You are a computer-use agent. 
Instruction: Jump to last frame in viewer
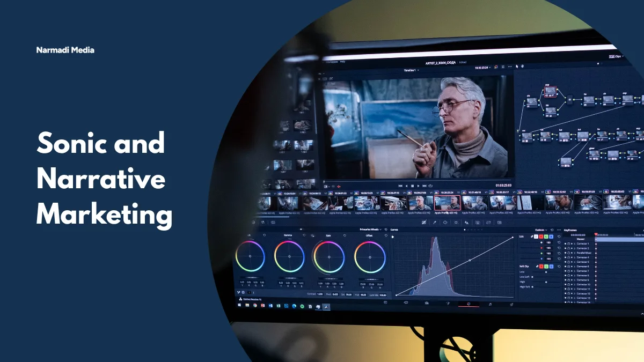point(425,186)
